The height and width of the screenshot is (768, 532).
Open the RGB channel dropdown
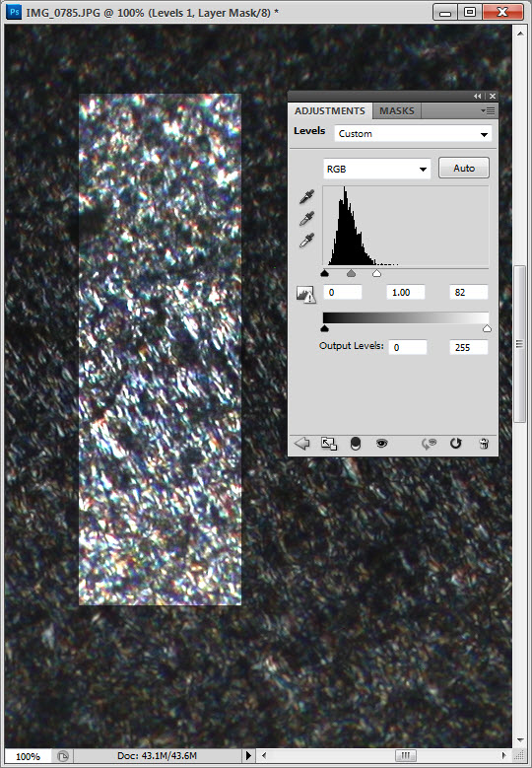click(x=377, y=169)
